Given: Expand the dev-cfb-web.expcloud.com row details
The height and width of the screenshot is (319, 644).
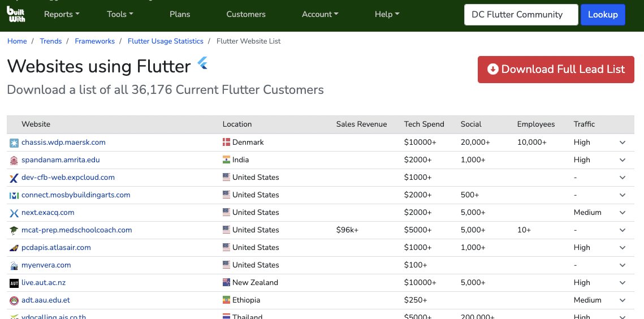Looking at the screenshot, I should click(623, 178).
